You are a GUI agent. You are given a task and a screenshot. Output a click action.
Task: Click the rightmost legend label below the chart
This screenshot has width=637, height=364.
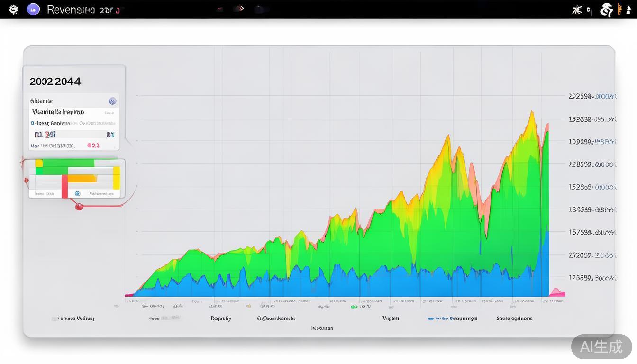click(514, 318)
